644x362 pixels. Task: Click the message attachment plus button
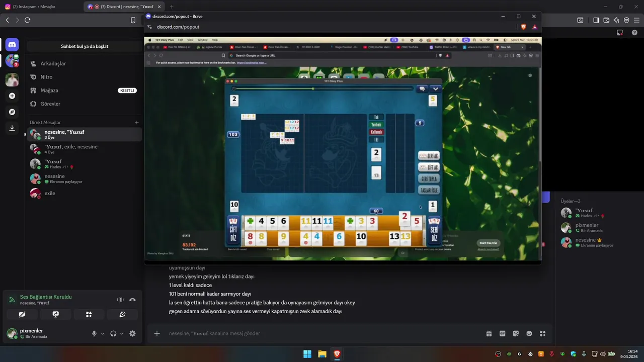(x=157, y=333)
